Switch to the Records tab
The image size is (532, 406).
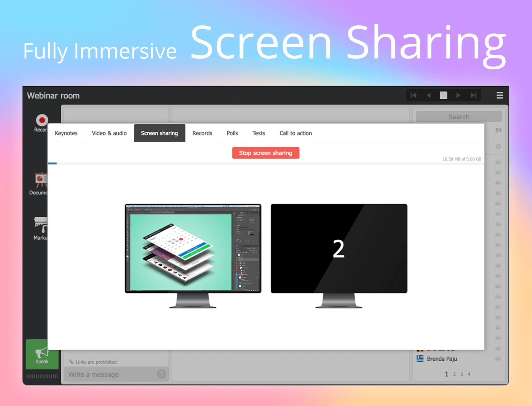click(x=202, y=133)
